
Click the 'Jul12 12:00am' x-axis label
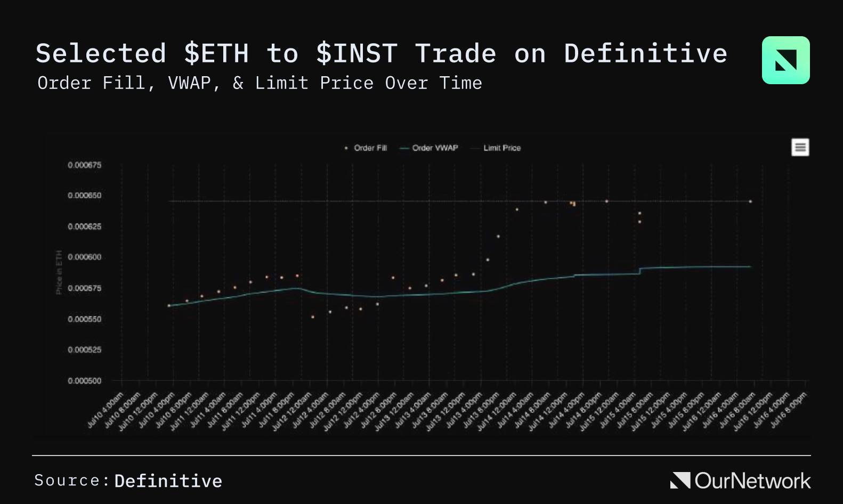coord(293,411)
